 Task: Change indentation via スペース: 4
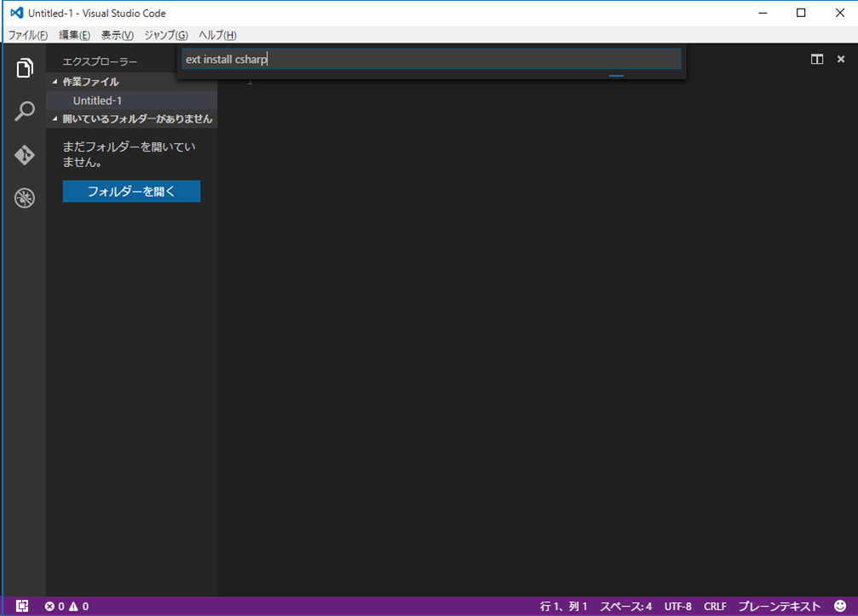[x=626, y=606]
